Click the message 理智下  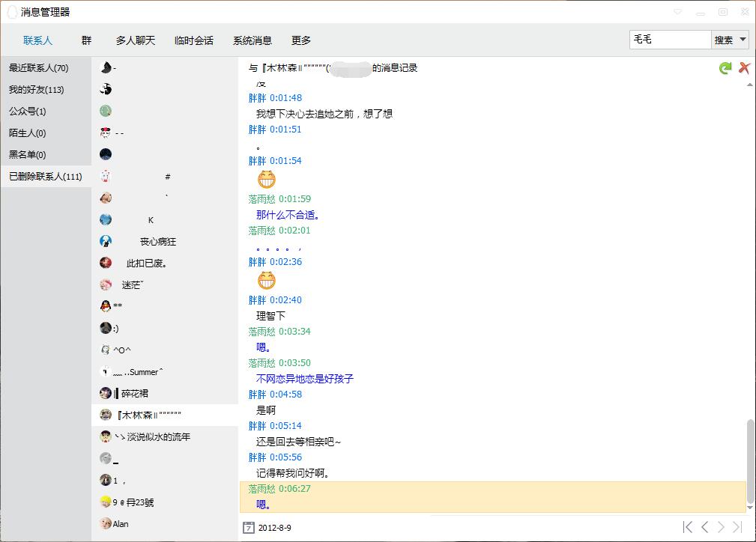(x=270, y=316)
